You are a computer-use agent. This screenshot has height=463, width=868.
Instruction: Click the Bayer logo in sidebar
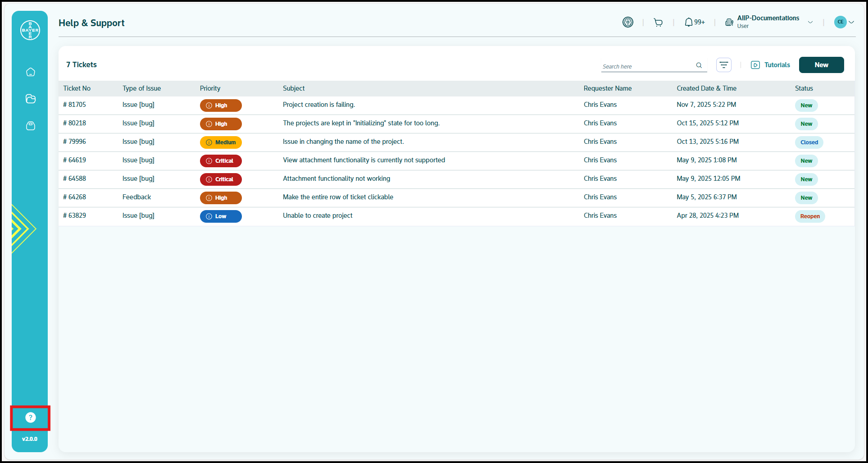click(30, 30)
